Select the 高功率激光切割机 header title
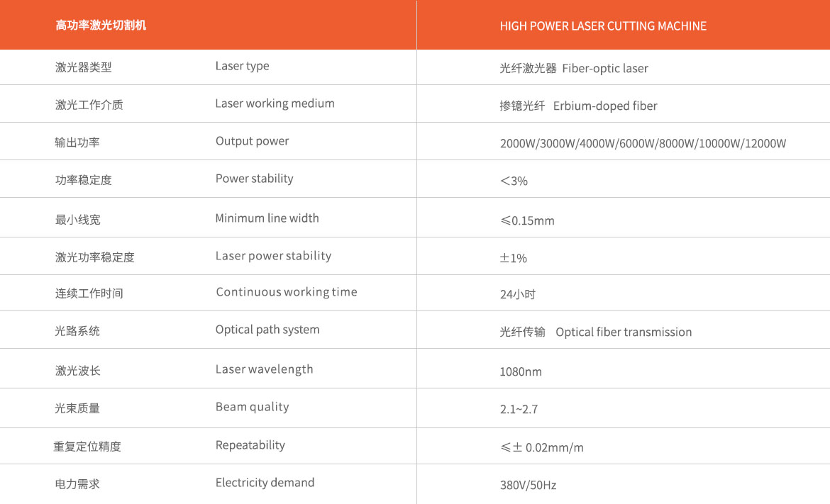830x504 pixels. 101,26
